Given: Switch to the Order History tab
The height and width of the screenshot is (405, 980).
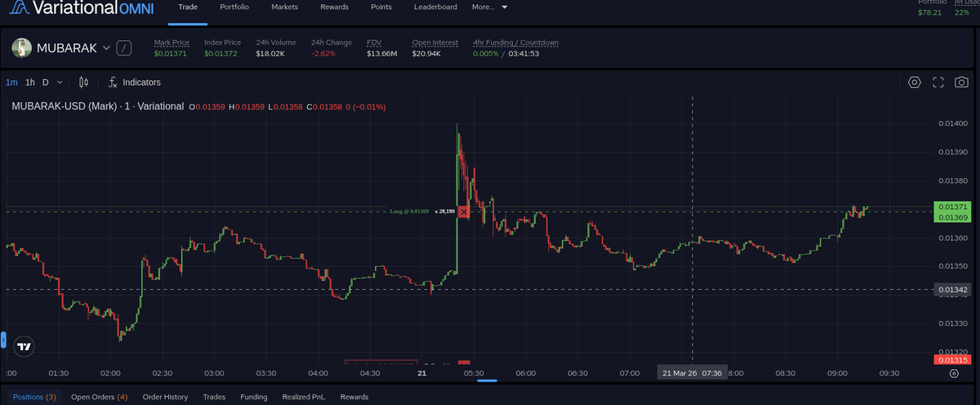Looking at the screenshot, I should [165, 397].
